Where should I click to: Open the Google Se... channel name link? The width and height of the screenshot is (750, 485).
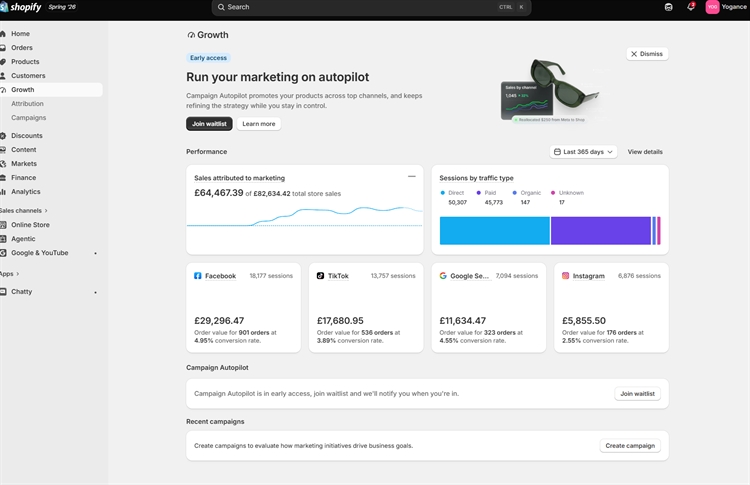[x=469, y=276]
